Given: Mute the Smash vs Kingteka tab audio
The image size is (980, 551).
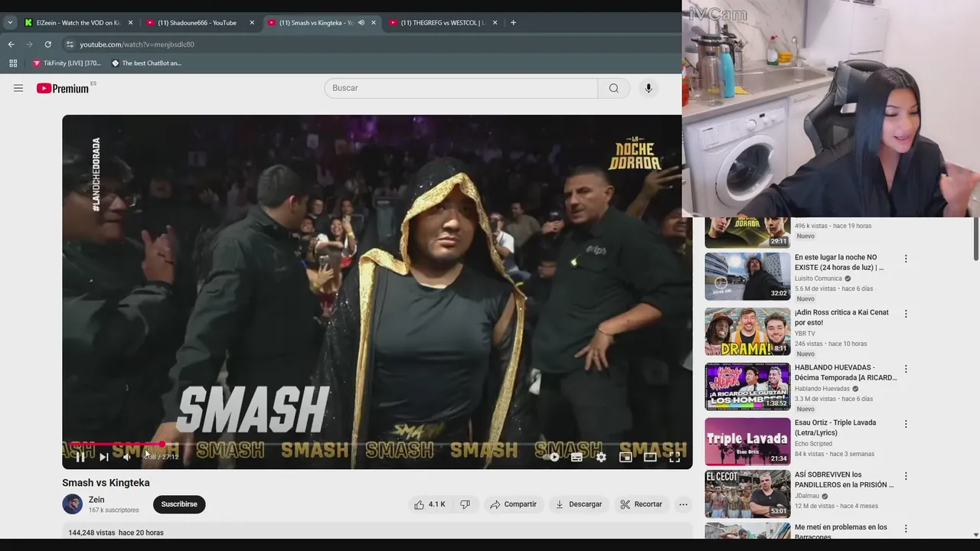Looking at the screenshot, I should coord(361,23).
